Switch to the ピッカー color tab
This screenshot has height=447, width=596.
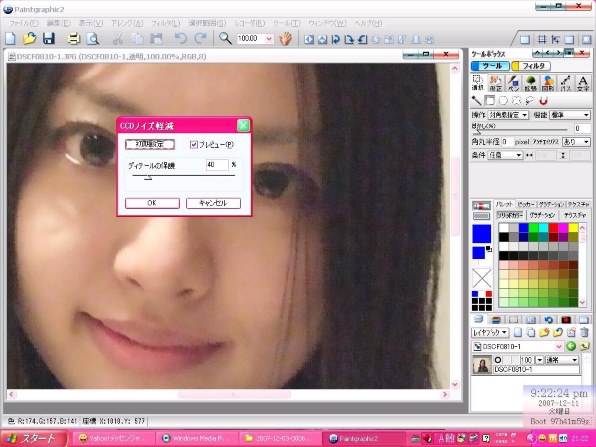click(526, 204)
